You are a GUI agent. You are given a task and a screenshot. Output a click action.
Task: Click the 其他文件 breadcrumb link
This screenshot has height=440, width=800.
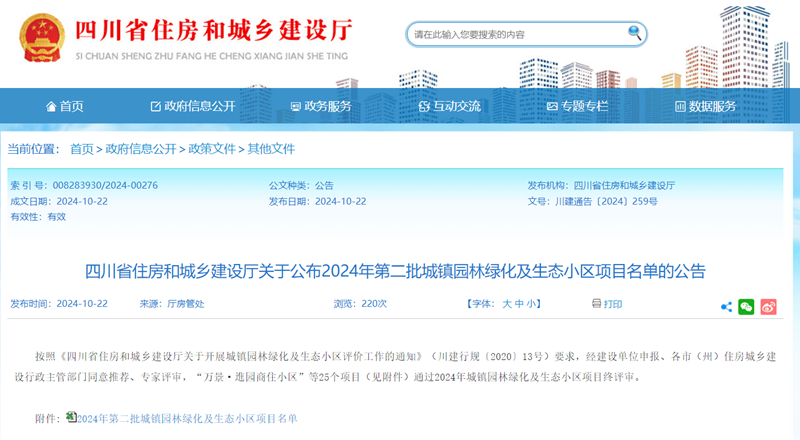click(x=272, y=149)
